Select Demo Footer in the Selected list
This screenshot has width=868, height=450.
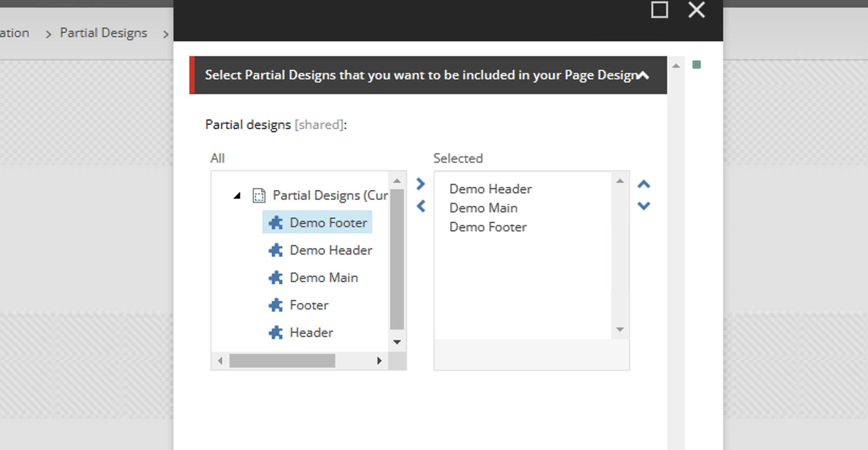pyautogui.click(x=487, y=227)
